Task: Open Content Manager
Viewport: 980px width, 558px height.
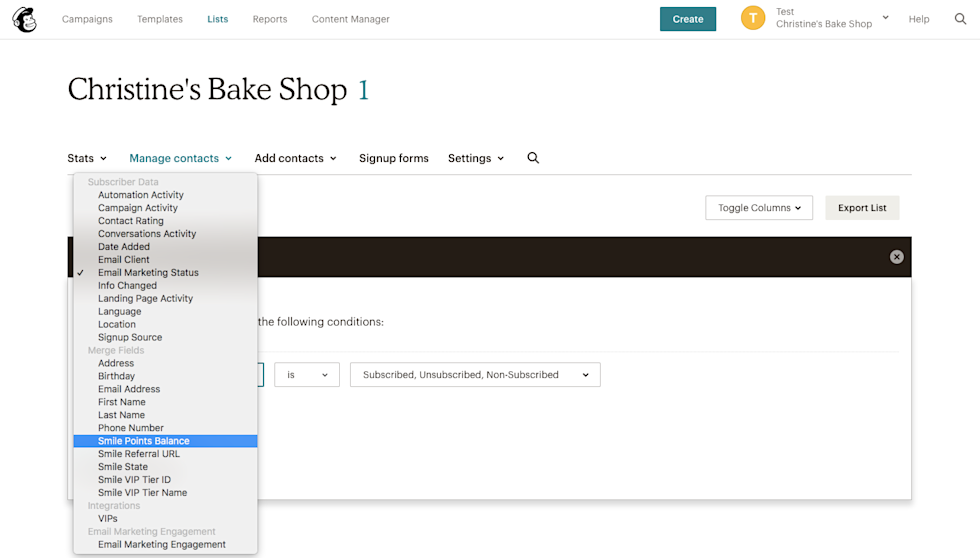Action: pos(351,19)
